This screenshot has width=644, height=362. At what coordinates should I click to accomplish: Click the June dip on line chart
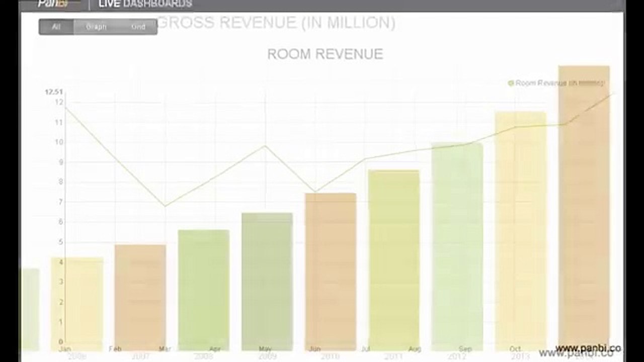[315, 192]
